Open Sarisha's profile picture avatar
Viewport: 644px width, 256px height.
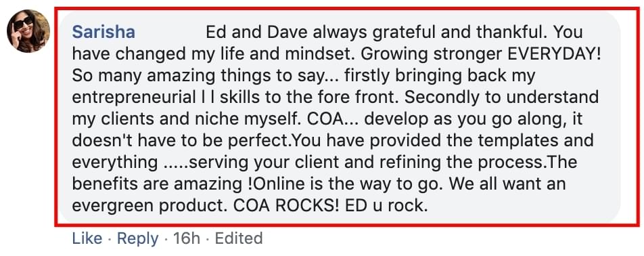tap(28, 31)
